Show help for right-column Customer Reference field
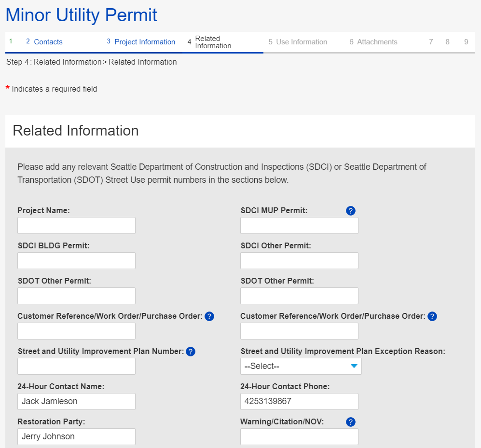This screenshot has width=481, height=448. point(432,316)
